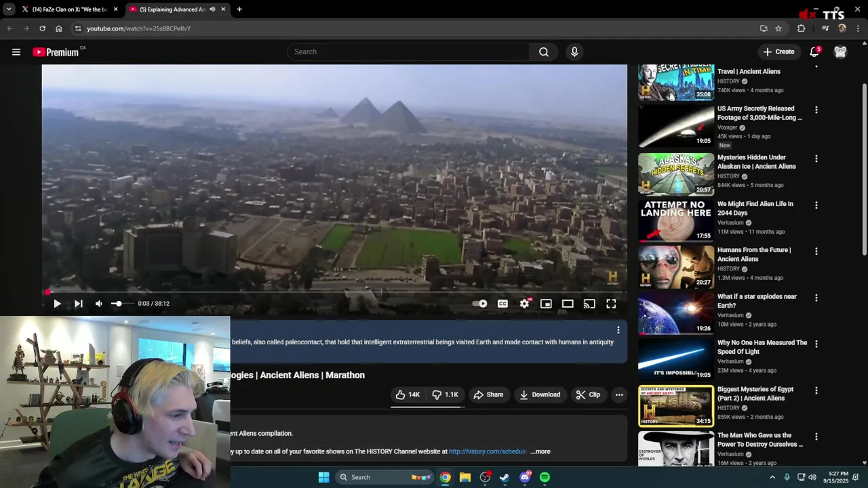This screenshot has height=488, width=868.
Task: Toggle autoplay switch in player
Action: pyautogui.click(x=480, y=304)
